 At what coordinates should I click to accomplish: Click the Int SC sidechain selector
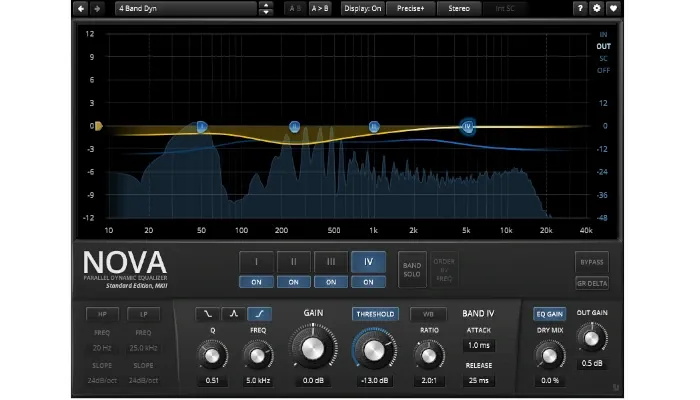coord(505,8)
